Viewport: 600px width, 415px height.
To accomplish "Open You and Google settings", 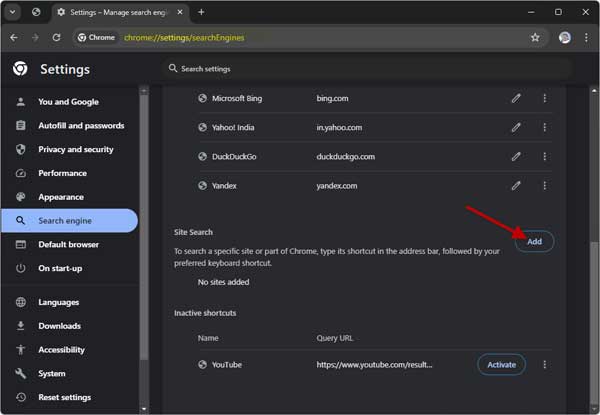I will click(69, 102).
